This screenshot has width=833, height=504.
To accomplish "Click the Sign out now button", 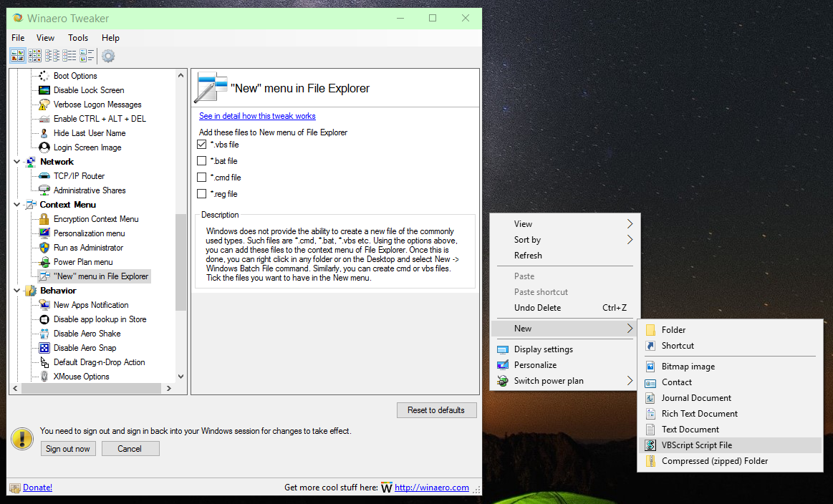I will [x=68, y=449].
